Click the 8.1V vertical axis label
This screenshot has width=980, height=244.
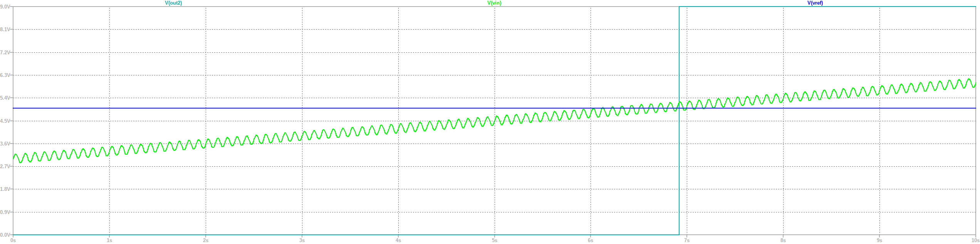(x=5, y=30)
